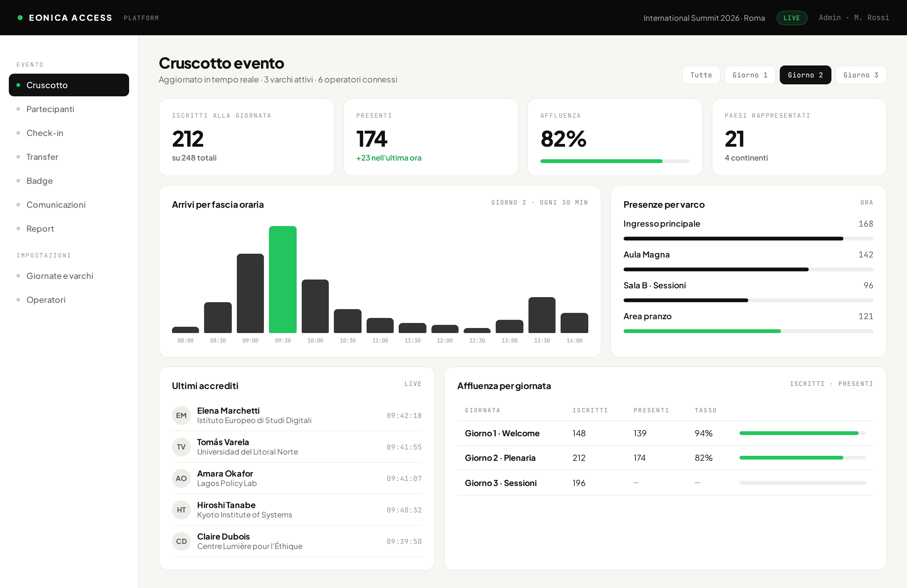Select the "Giorno 1 · Welcome" row label

pyautogui.click(x=502, y=433)
